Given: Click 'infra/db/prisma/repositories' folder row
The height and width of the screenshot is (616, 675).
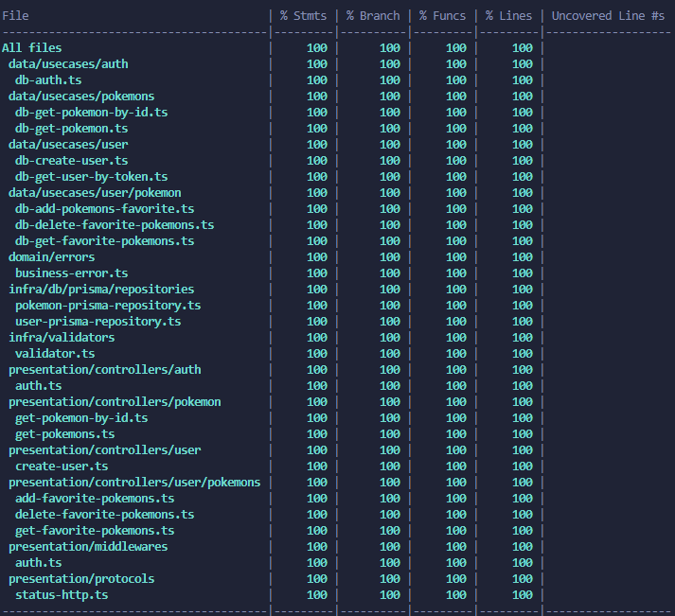Looking at the screenshot, I should point(101,289).
